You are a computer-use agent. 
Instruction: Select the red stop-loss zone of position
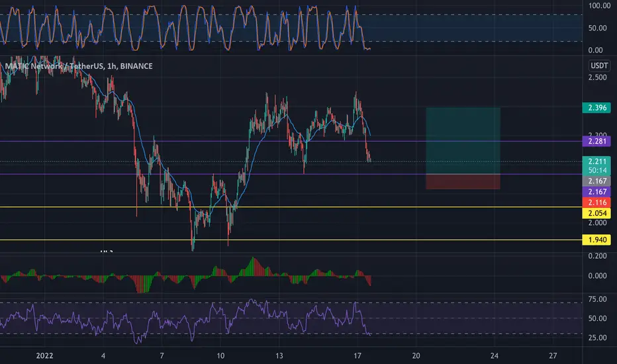463,181
